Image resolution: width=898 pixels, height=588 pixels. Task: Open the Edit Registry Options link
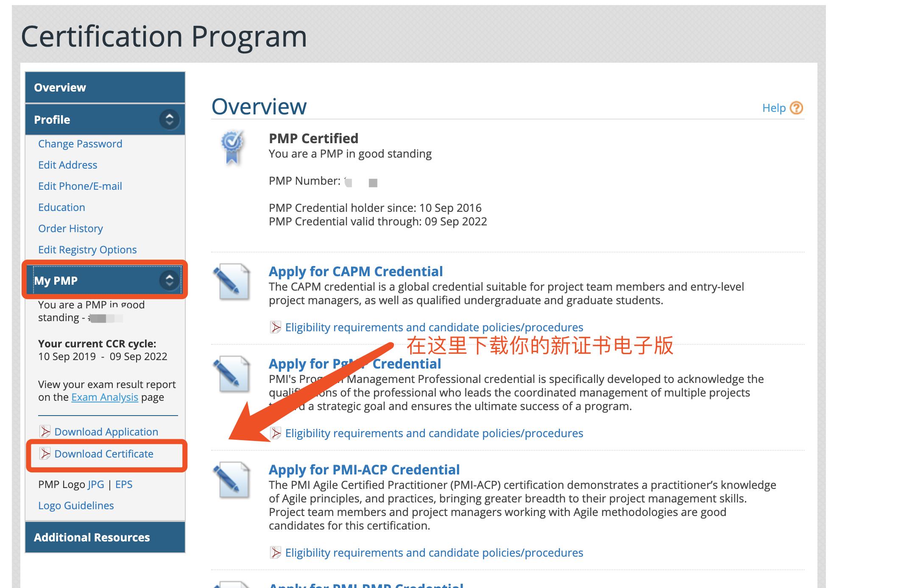(x=87, y=250)
